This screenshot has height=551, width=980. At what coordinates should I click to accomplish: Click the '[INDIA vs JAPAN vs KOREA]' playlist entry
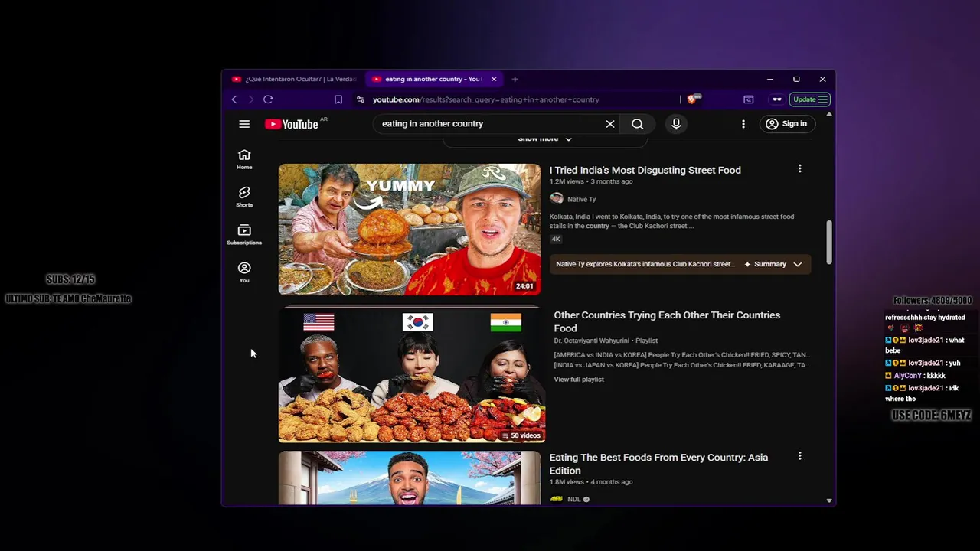(x=681, y=365)
